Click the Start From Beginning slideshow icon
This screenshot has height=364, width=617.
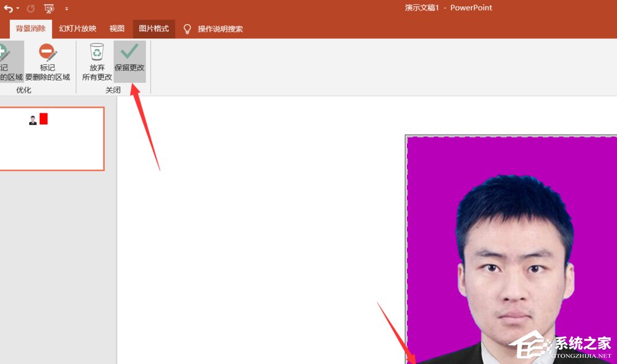(x=49, y=9)
